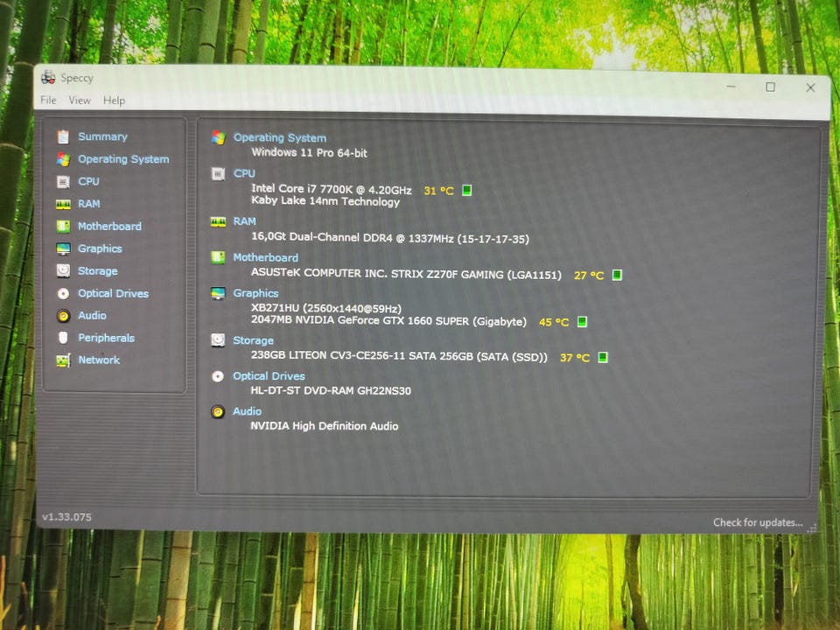Select Summary in the sidebar
This screenshot has width=840, height=630.
(x=103, y=136)
